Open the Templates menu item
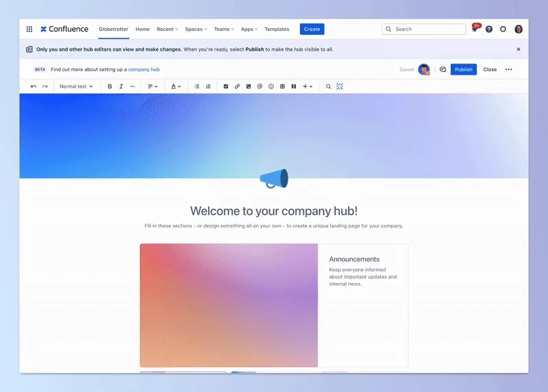Image resolution: width=548 pixels, height=392 pixels. click(x=277, y=29)
